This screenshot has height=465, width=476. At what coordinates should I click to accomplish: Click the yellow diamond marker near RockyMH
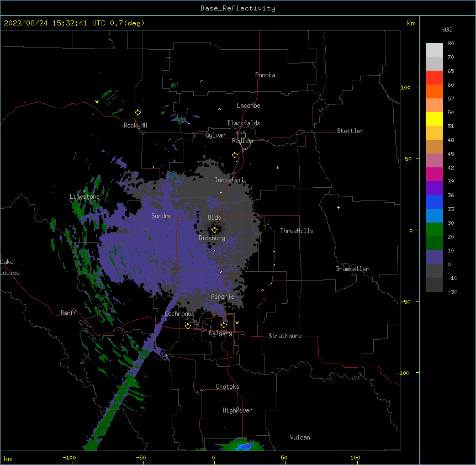pos(137,113)
